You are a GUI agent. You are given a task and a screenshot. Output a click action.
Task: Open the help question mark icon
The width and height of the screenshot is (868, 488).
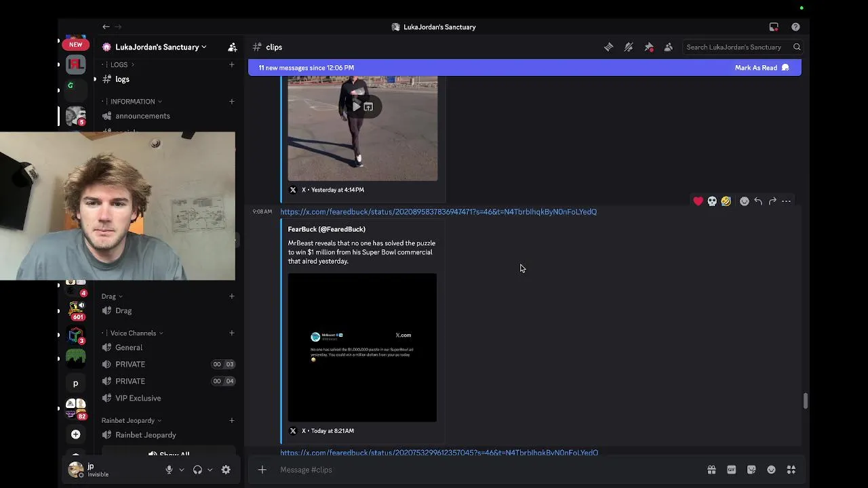[x=795, y=27]
